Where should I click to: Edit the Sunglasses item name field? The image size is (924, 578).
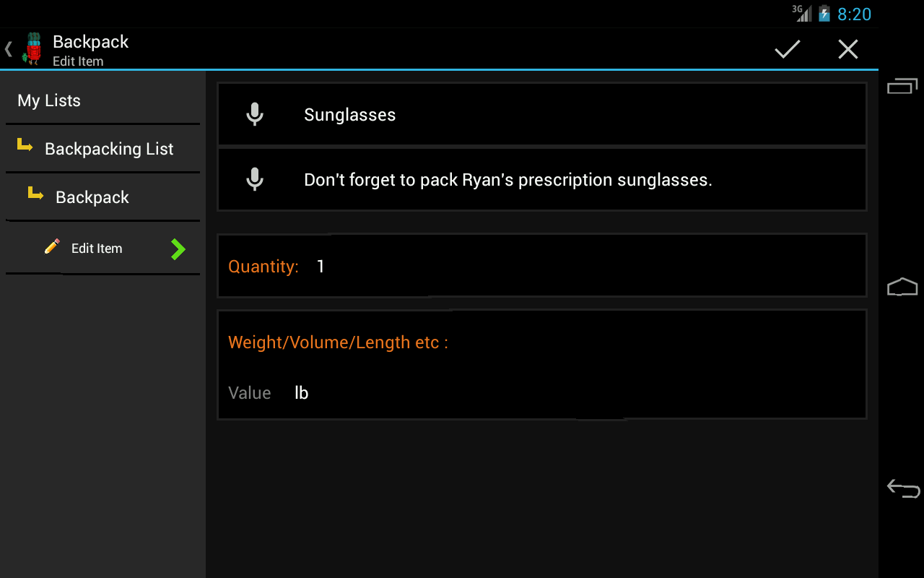(x=542, y=114)
